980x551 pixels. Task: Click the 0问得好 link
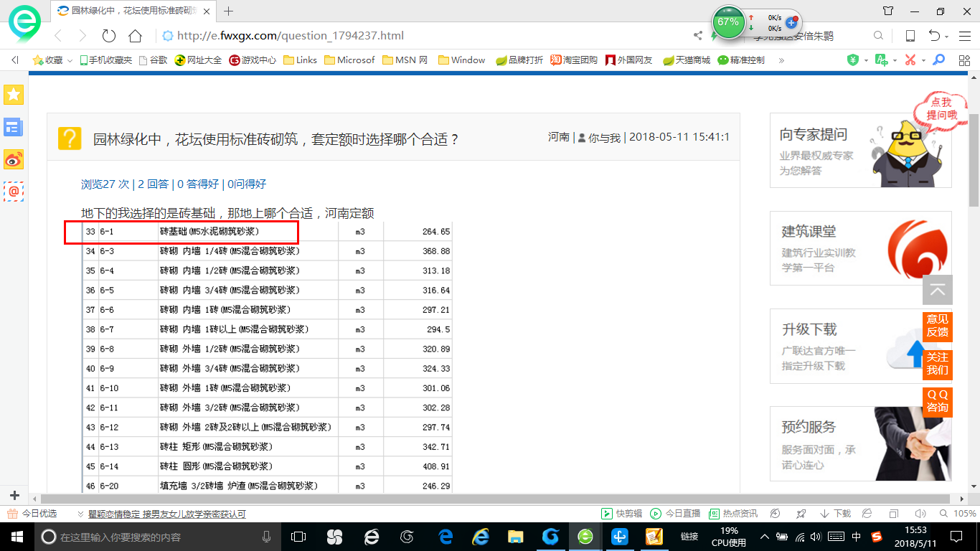pos(247,184)
